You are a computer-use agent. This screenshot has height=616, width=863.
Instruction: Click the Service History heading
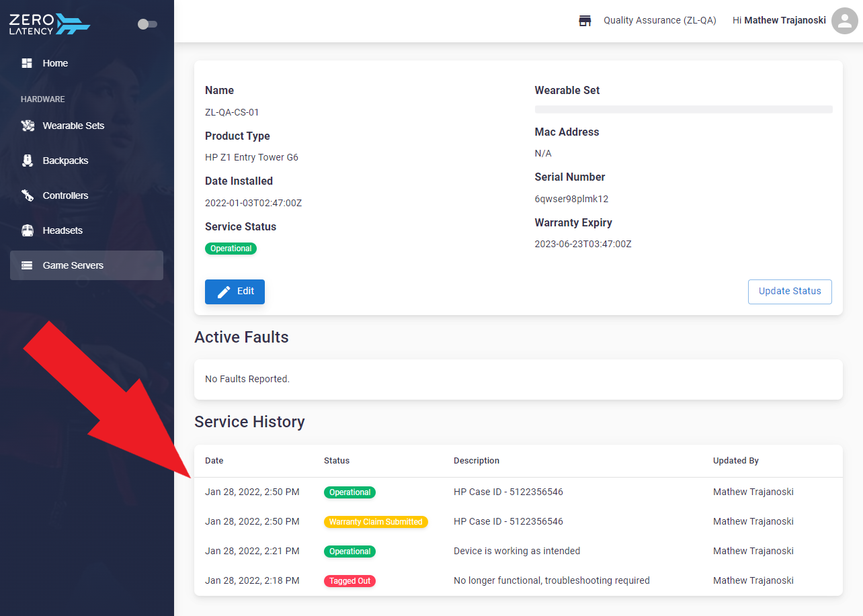tap(249, 422)
